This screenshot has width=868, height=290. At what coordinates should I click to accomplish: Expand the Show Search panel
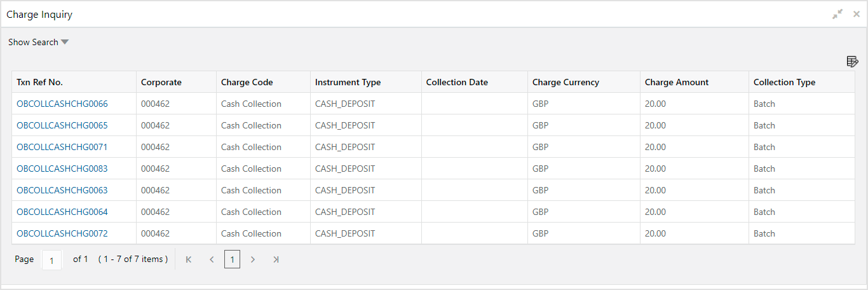pos(38,42)
